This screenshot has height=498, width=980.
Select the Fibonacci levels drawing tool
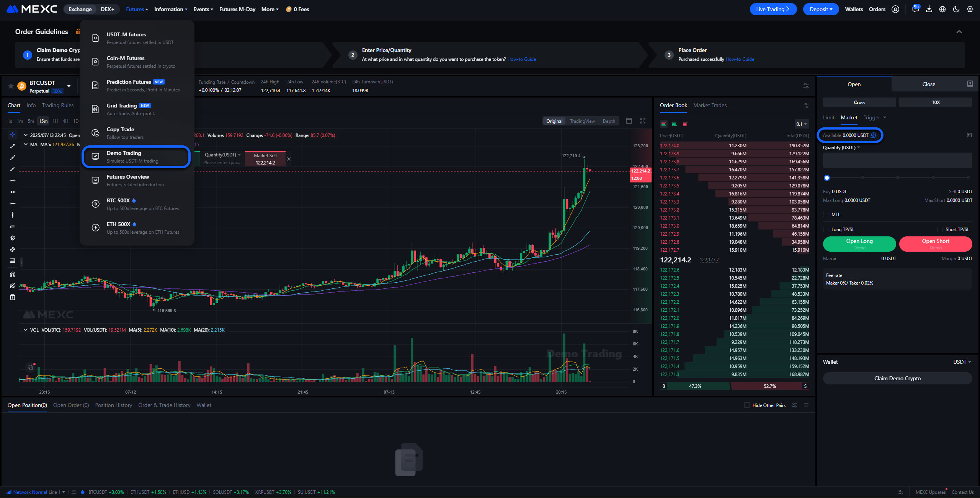pyautogui.click(x=13, y=261)
